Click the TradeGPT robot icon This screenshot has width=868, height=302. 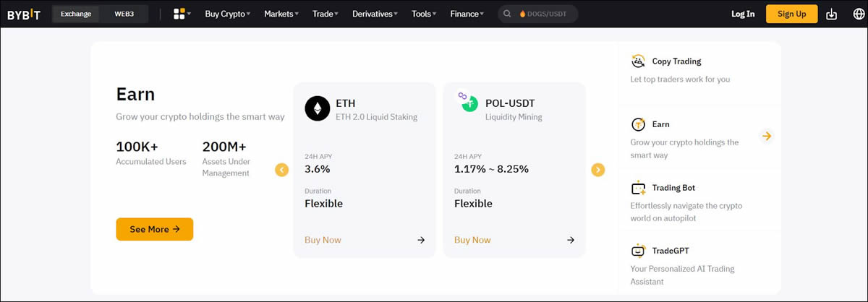point(638,251)
